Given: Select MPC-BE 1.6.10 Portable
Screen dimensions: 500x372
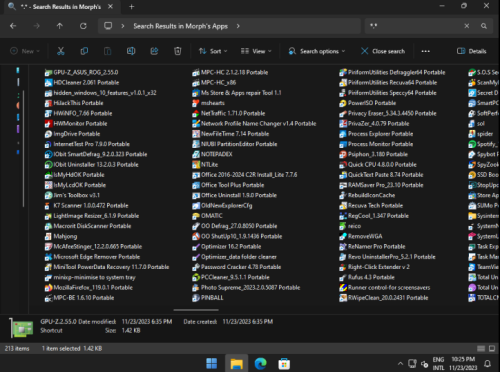Looking at the screenshot, I should 80,298.
